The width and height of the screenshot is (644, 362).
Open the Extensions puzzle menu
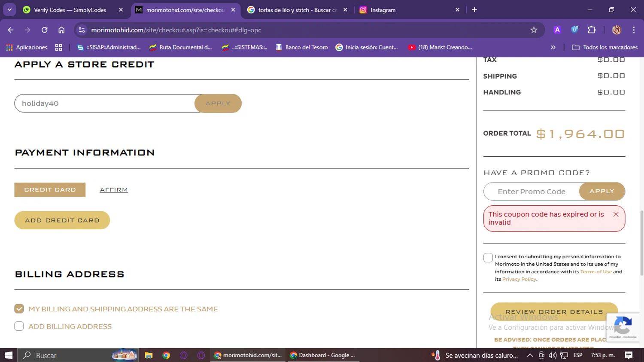click(x=592, y=30)
